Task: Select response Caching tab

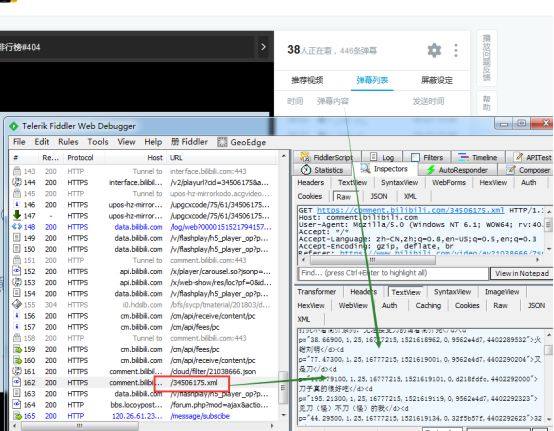Action: pyautogui.click(x=428, y=306)
